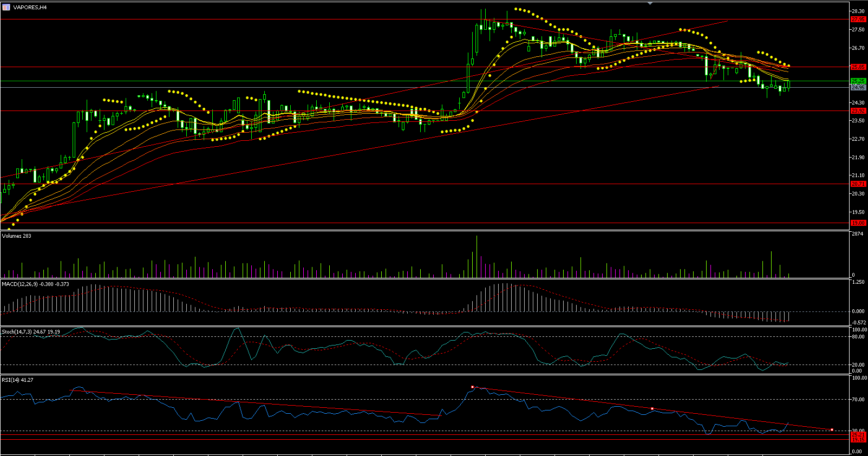Click the chart window icon beside VAPORES,H4
The height and width of the screenshot is (456, 868).
[6, 7]
